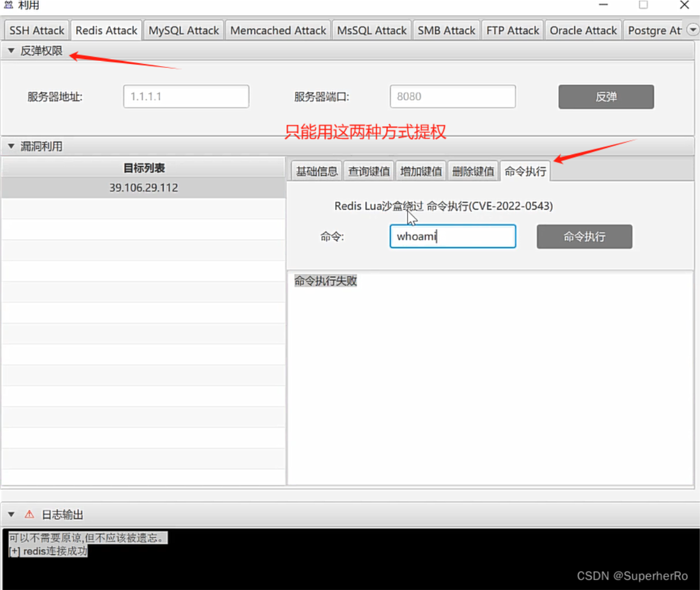
Task: Click the 目标列表 column header
Action: coord(143,168)
